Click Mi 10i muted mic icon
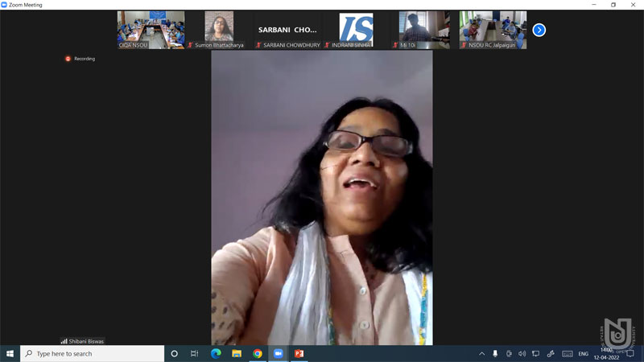 coord(395,45)
